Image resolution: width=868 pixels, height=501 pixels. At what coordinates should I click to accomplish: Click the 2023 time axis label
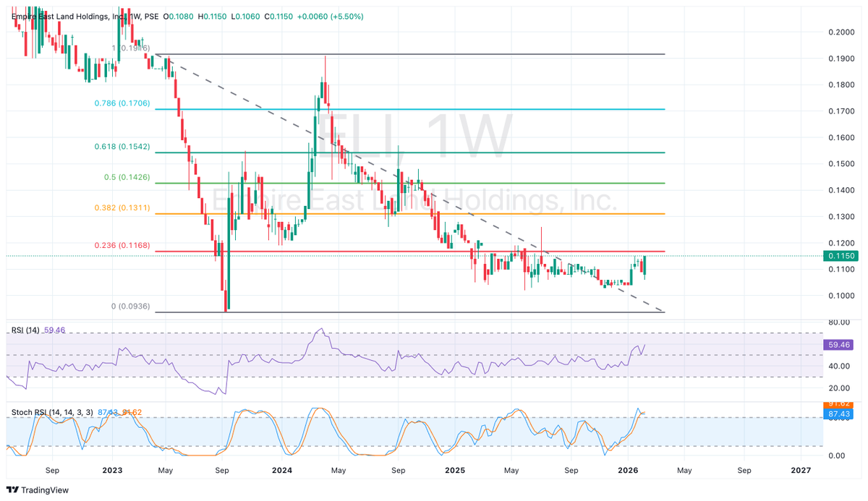coord(112,469)
